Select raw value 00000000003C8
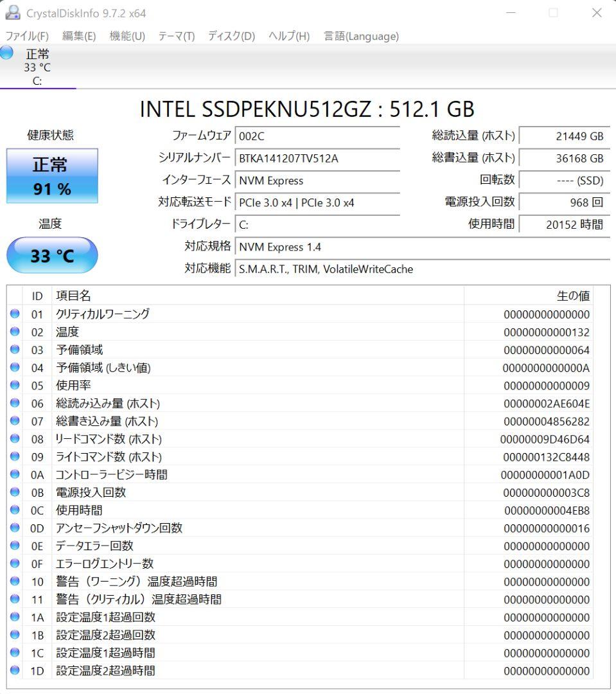Image resolution: width=616 pixels, height=694 pixels. [546, 493]
